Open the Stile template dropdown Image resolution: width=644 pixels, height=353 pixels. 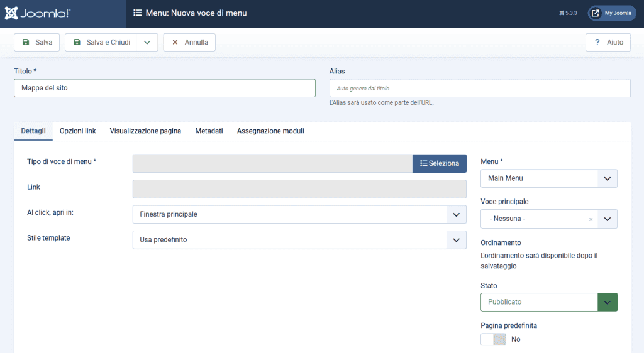tap(299, 240)
